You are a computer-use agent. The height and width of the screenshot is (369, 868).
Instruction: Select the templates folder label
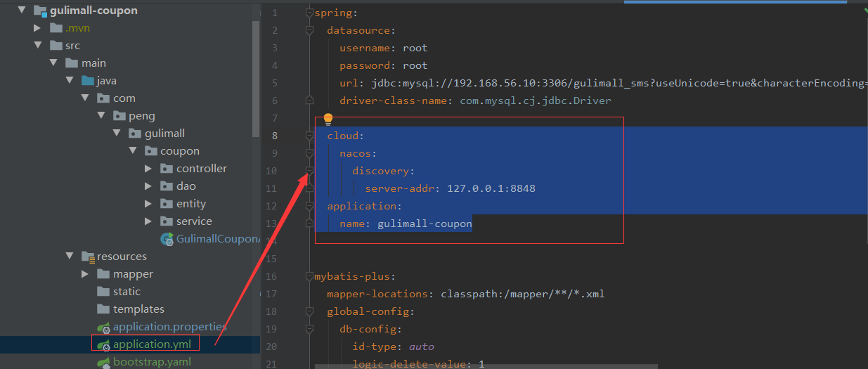138,309
